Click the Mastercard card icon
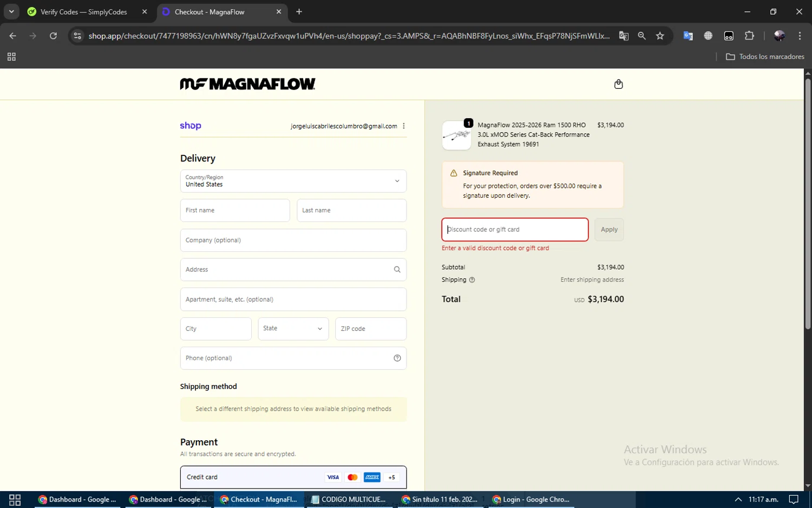 click(352, 477)
